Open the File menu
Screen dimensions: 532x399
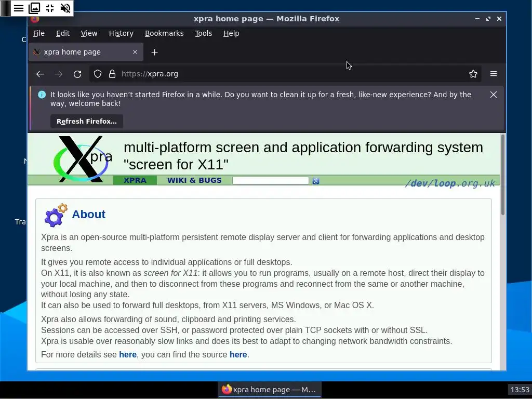[x=38, y=33]
